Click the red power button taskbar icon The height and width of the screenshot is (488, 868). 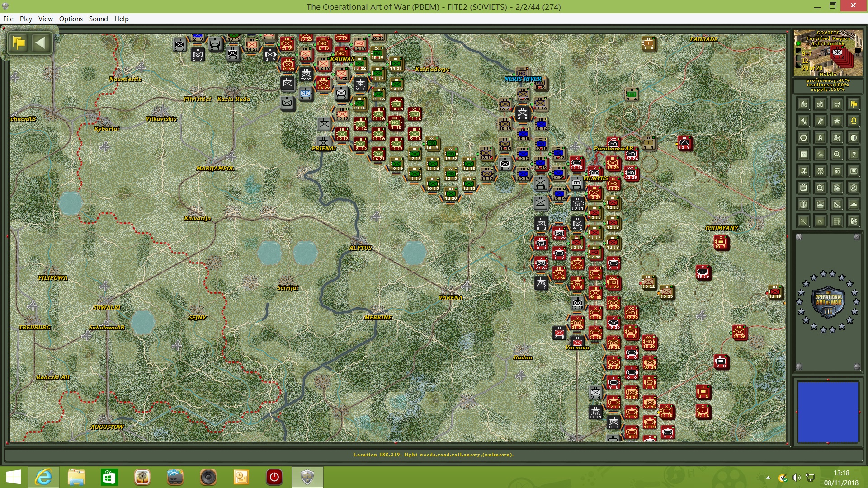click(274, 477)
